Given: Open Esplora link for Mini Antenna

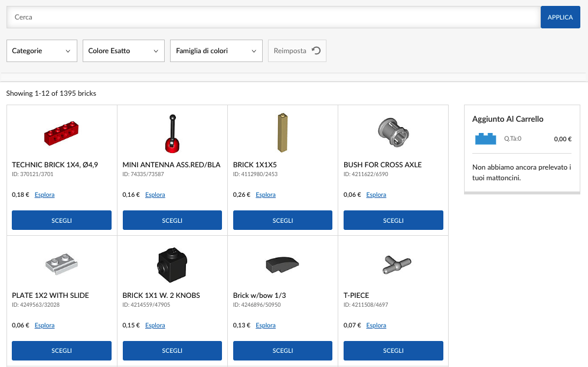Looking at the screenshot, I should (x=155, y=194).
